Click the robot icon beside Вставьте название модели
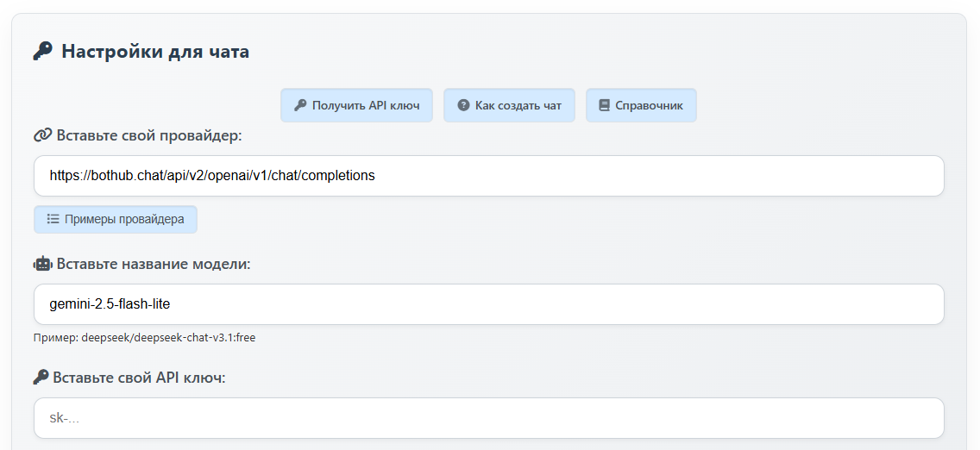 point(42,264)
